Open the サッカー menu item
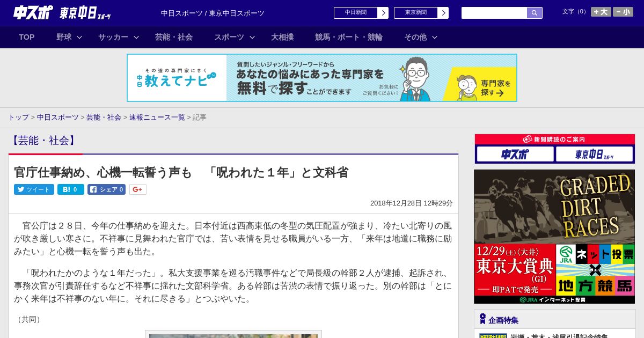The height and width of the screenshot is (338, 644). (113, 37)
